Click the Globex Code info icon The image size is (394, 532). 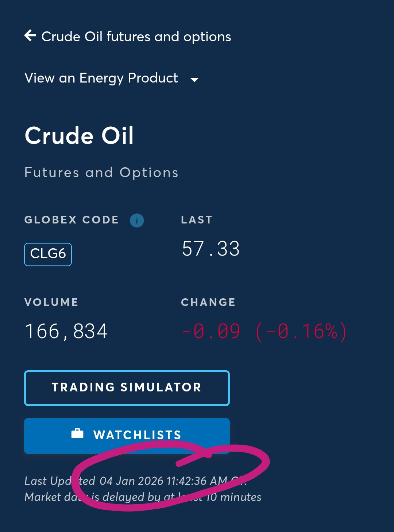point(137,221)
